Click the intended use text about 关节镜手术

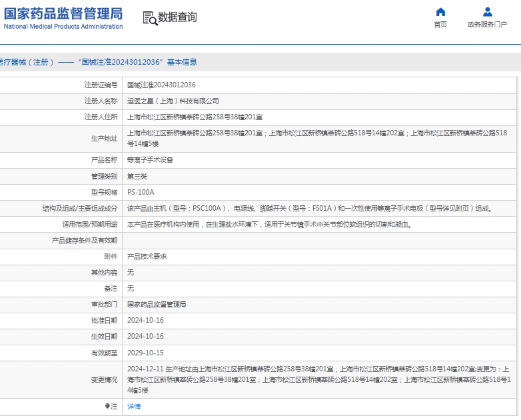coord(270,225)
